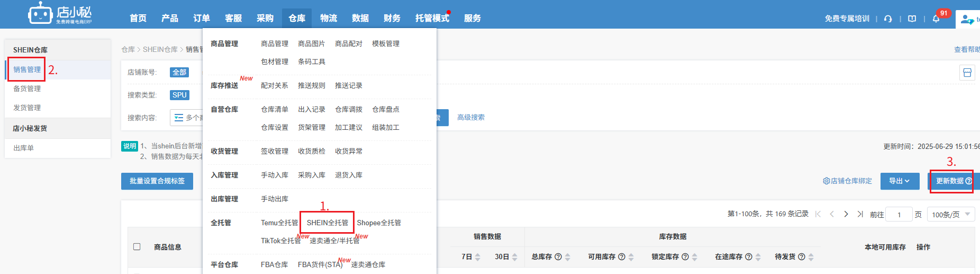
Task: Click the shop store icon button
Action: click(967, 73)
